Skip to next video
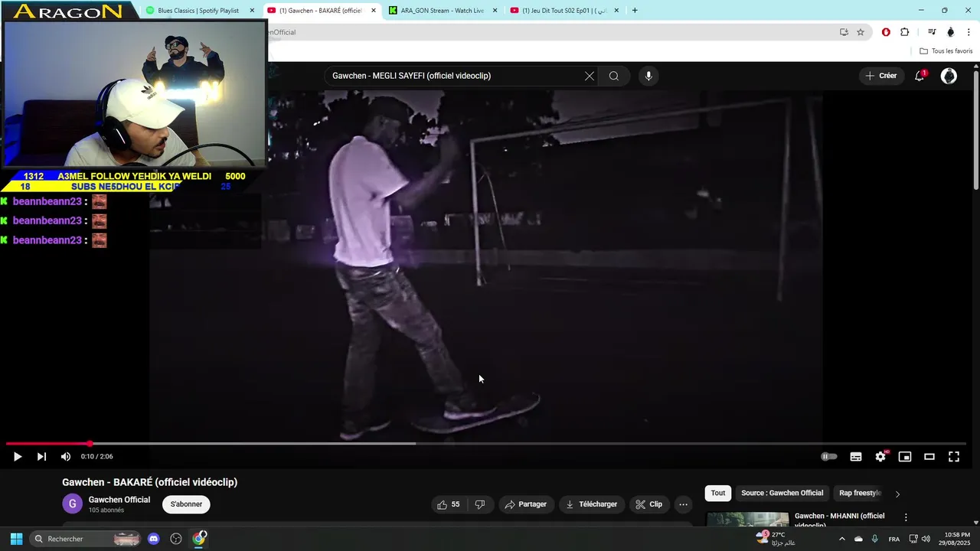 click(41, 457)
